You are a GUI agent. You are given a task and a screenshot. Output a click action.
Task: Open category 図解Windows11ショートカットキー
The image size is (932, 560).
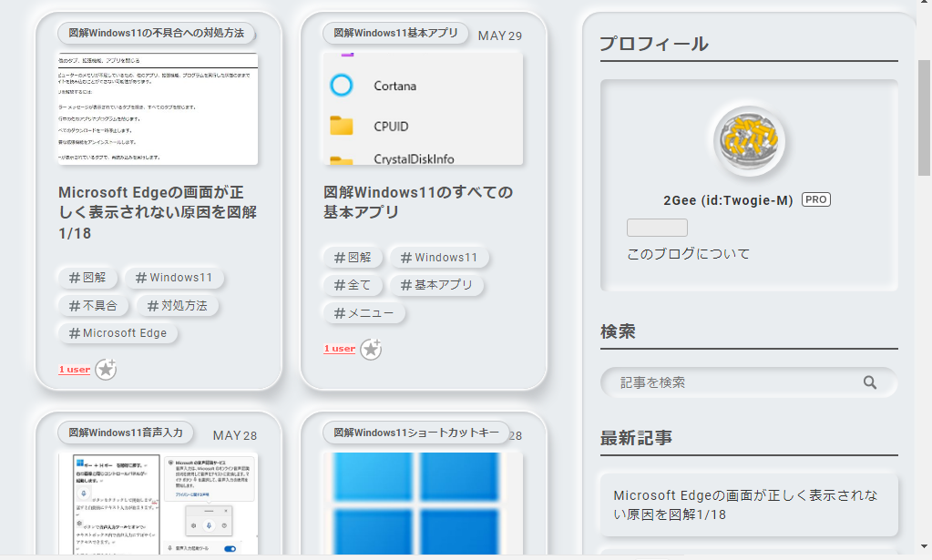tap(416, 433)
